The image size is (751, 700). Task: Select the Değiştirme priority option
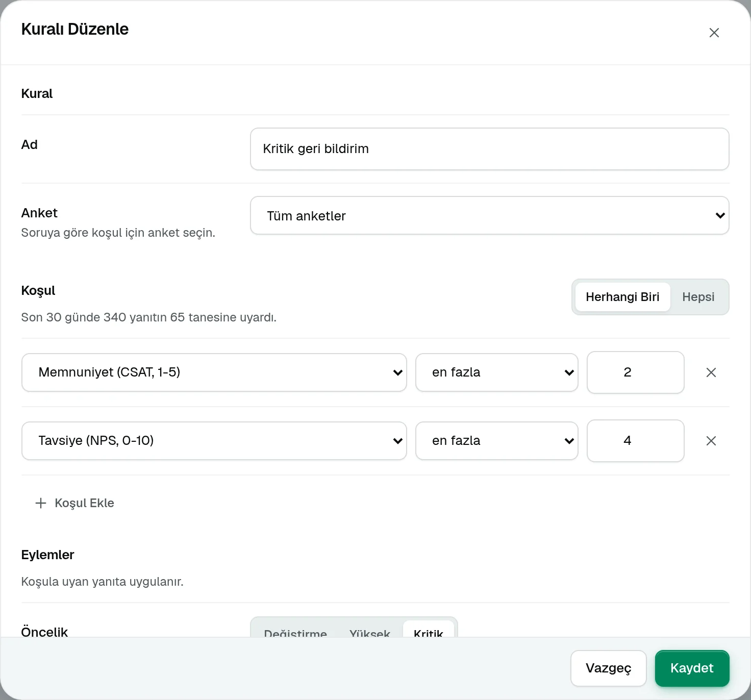pyautogui.click(x=295, y=630)
